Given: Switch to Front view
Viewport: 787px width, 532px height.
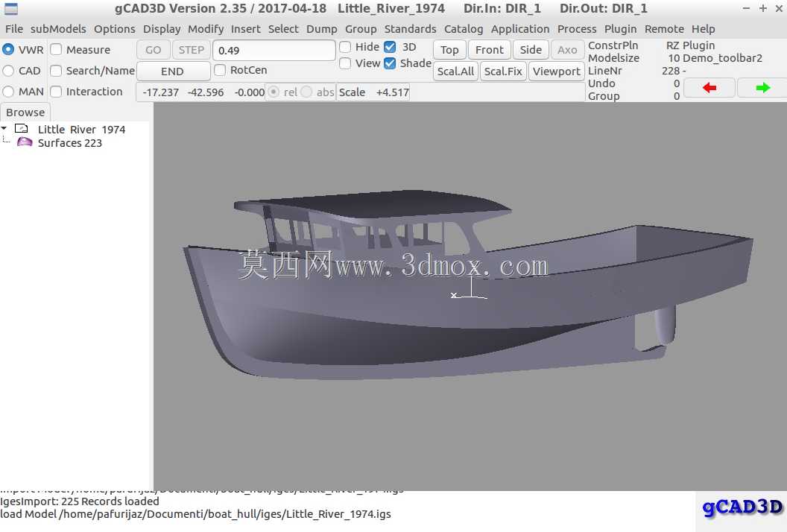Looking at the screenshot, I should (490, 50).
